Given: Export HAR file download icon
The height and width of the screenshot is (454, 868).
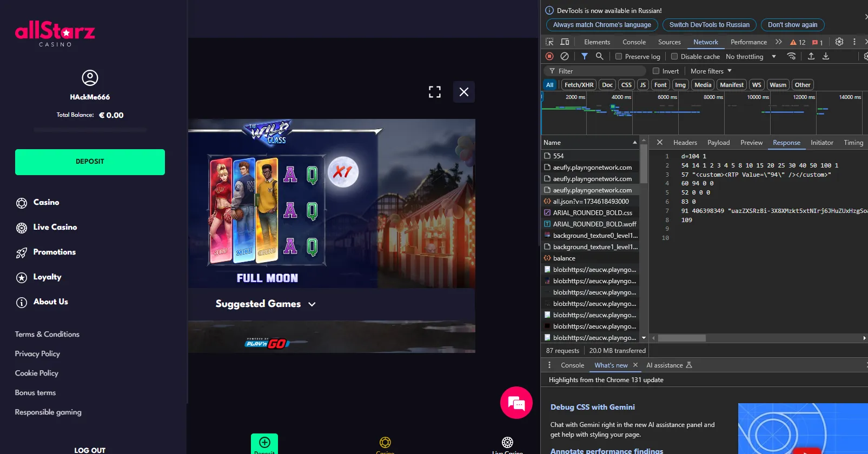Looking at the screenshot, I should pyautogui.click(x=826, y=56).
